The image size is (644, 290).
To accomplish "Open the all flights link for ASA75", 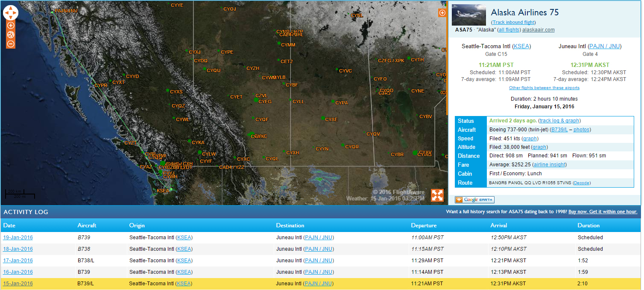I will point(509,30).
